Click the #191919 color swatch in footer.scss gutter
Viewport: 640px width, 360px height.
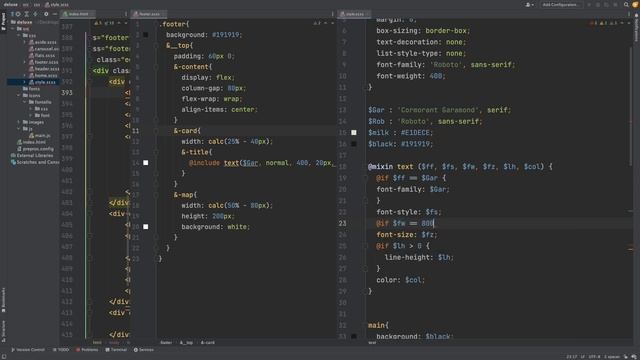(146, 35)
